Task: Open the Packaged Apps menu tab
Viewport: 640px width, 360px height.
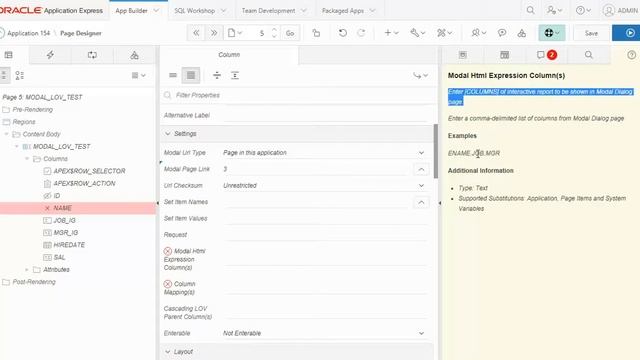Action: tap(348, 11)
